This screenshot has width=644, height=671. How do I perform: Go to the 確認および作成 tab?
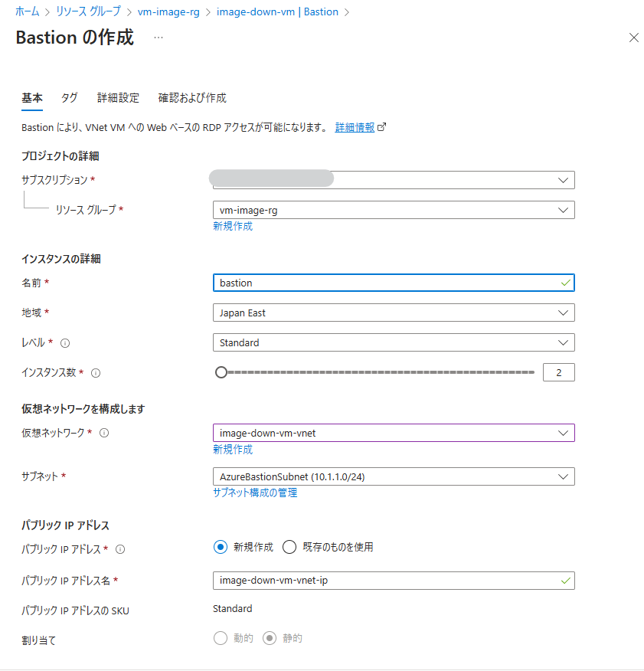[x=192, y=98]
